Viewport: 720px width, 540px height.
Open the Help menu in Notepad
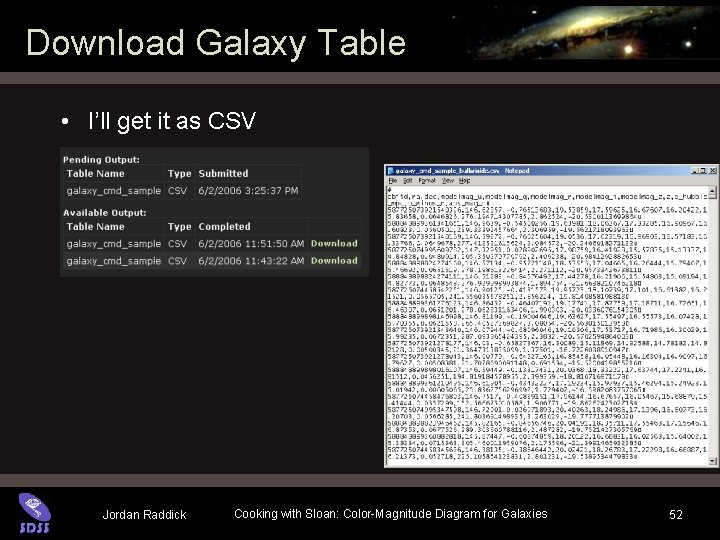pos(464,181)
